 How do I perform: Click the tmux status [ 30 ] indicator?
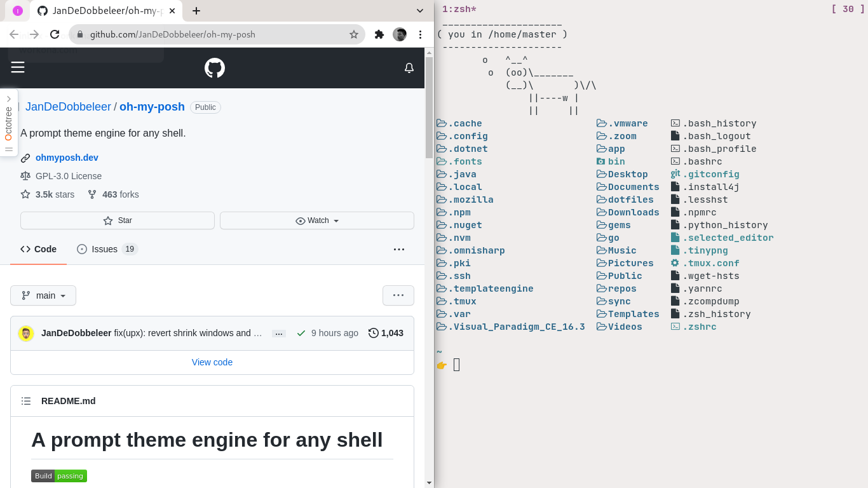tap(848, 9)
